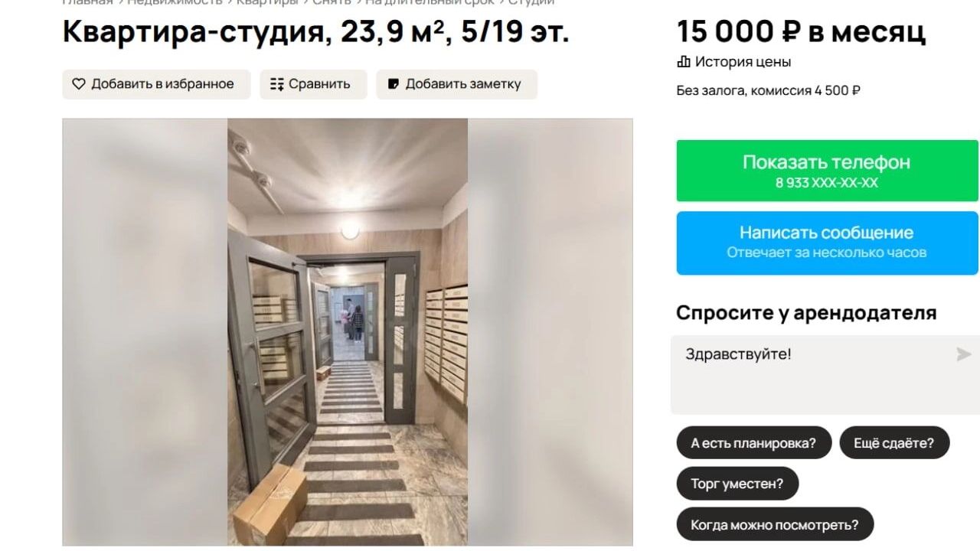
Task: Click the Недвижимость breadcrumb link
Action: point(175,2)
